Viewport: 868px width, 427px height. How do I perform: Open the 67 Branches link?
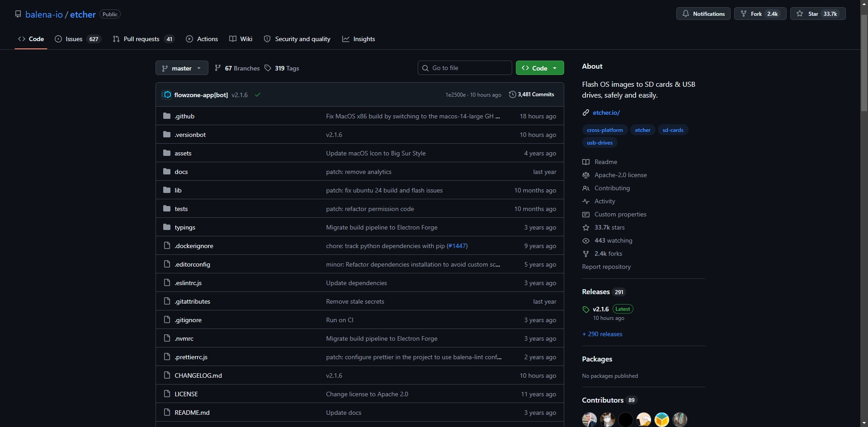click(237, 68)
